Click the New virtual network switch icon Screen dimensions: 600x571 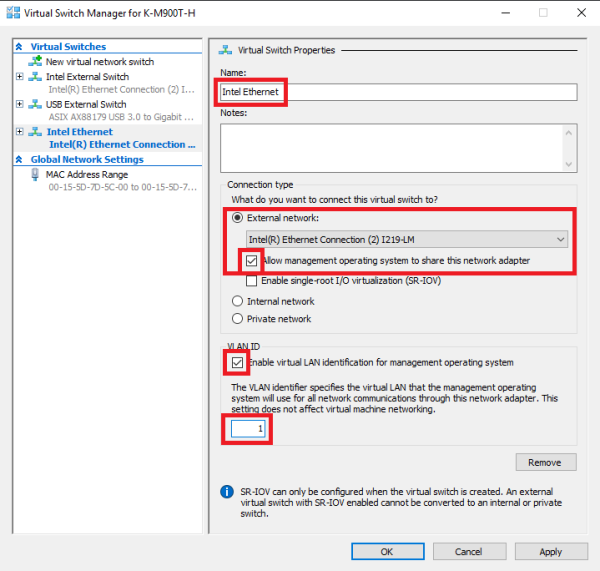click(35, 61)
